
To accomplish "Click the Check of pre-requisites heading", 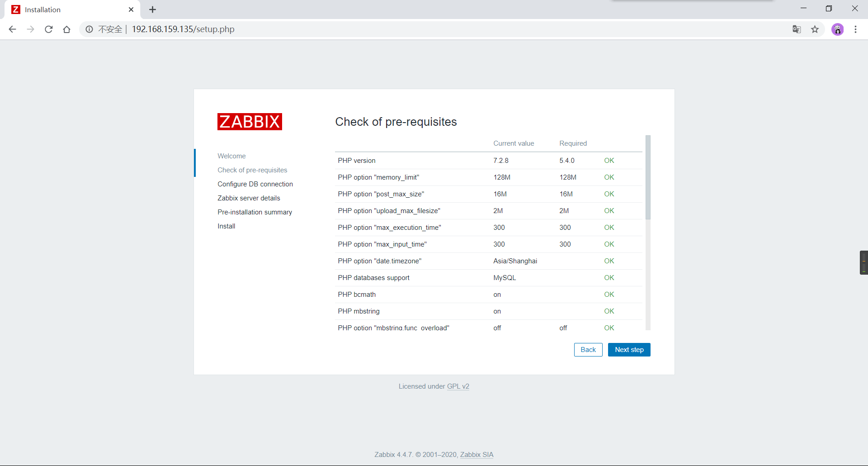I will pos(396,122).
